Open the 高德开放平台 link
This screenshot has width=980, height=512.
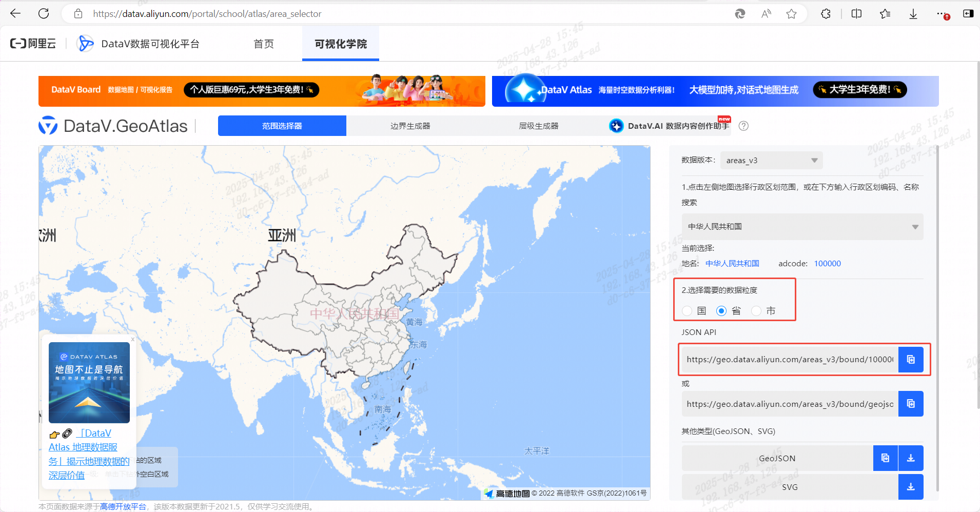point(123,506)
